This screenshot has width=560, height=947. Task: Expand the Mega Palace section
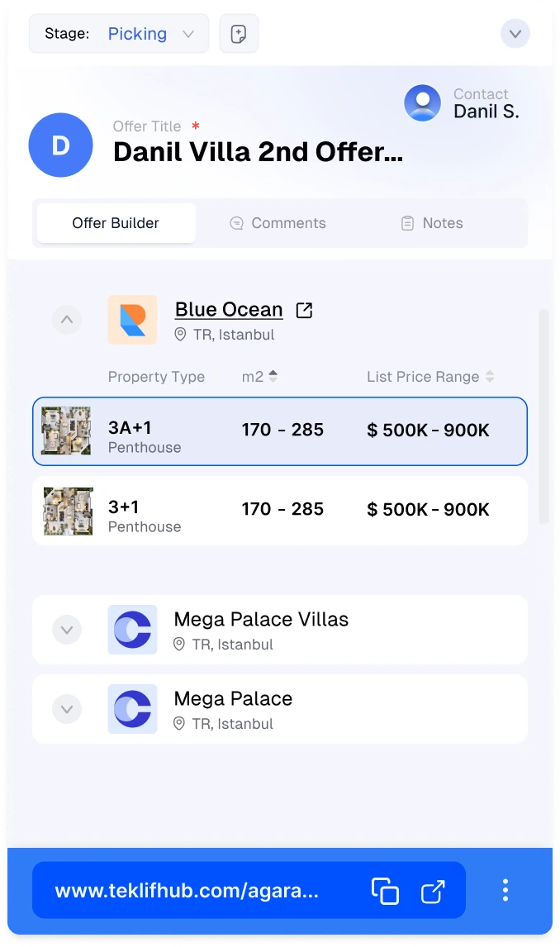click(67, 709)
